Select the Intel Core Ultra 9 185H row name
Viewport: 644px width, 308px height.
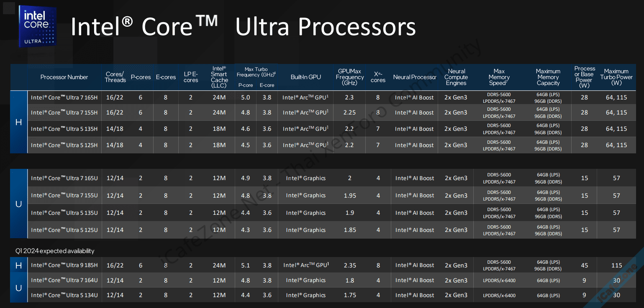pyautogui.click(x=64, y=265)
